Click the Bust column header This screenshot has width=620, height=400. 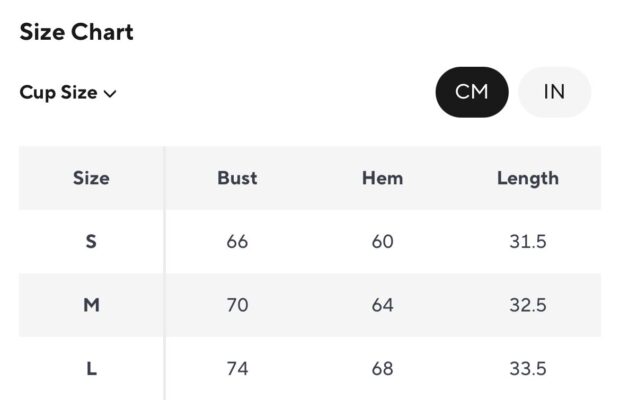click(x=237, y=178)
